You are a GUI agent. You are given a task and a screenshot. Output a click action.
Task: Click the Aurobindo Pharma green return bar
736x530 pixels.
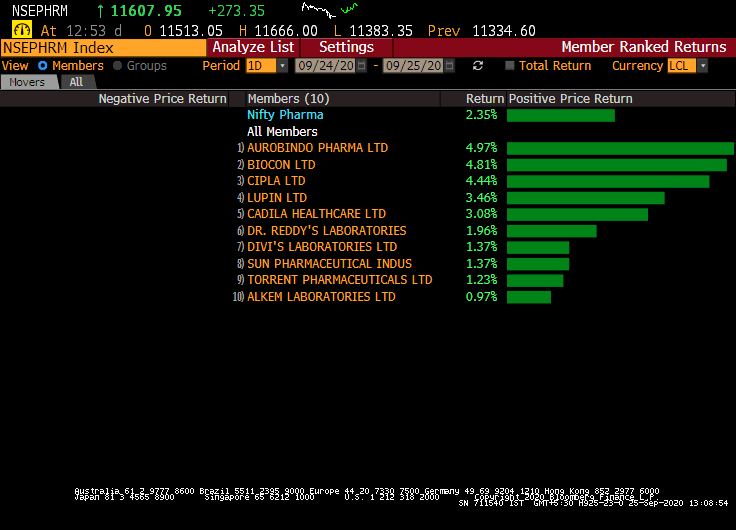(x=620, y=148)
